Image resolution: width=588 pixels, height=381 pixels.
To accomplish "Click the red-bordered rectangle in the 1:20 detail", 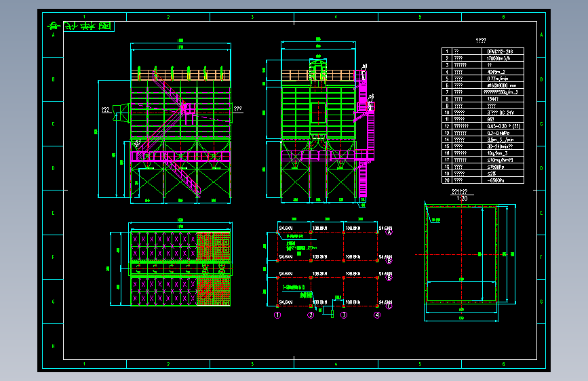I will 462,254.
